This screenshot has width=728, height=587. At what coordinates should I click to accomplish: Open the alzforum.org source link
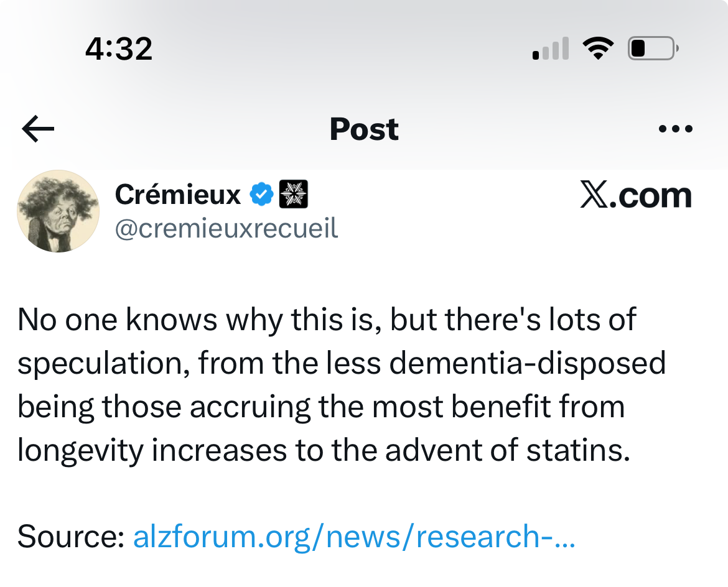click(353, 536)
